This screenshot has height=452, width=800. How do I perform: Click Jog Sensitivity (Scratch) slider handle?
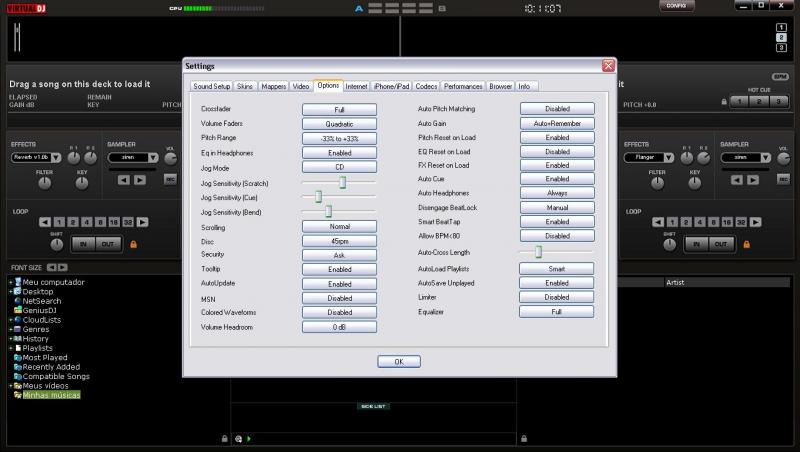point(343,182)
